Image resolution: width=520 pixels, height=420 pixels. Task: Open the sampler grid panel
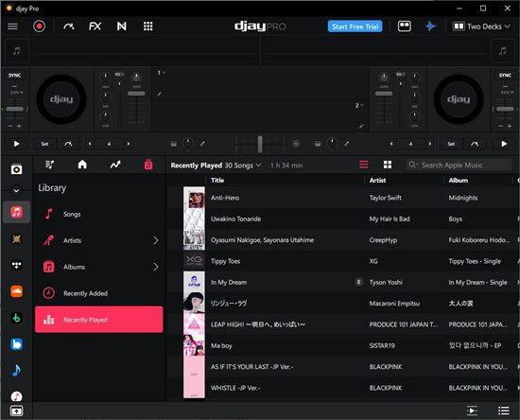147,26
